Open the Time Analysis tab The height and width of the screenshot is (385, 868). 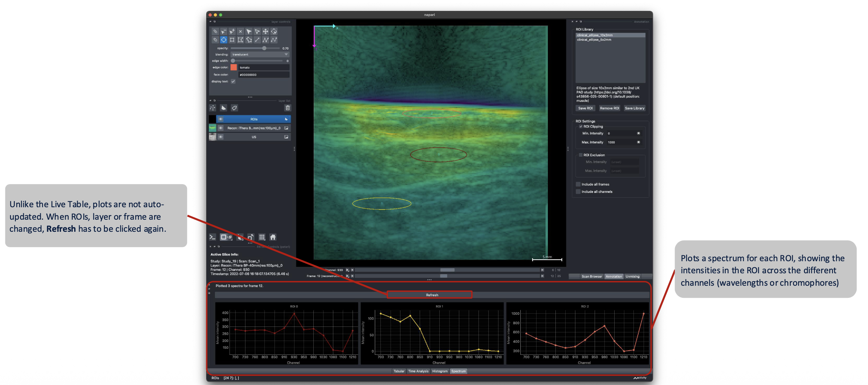tap(418, 371)
